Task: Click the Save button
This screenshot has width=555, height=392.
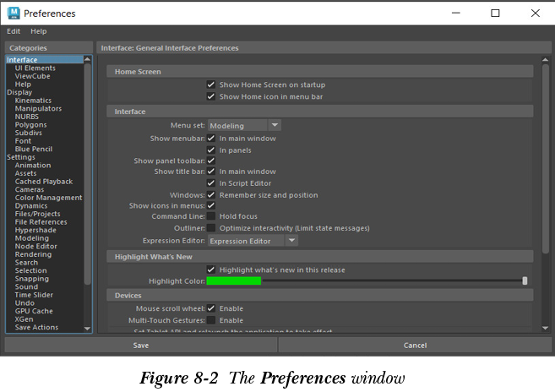Action: coord(141,346)
